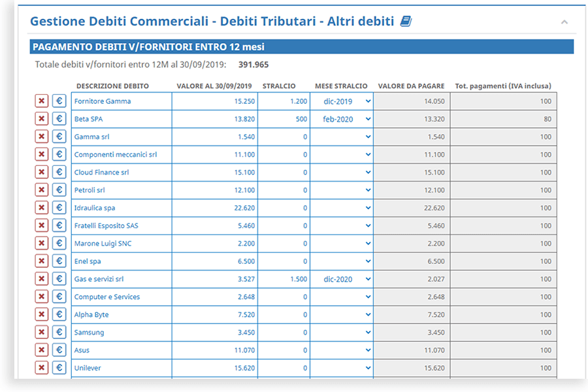Edit the Beta SPA value 13.820

pyautogui.click(x=215, y=119)
